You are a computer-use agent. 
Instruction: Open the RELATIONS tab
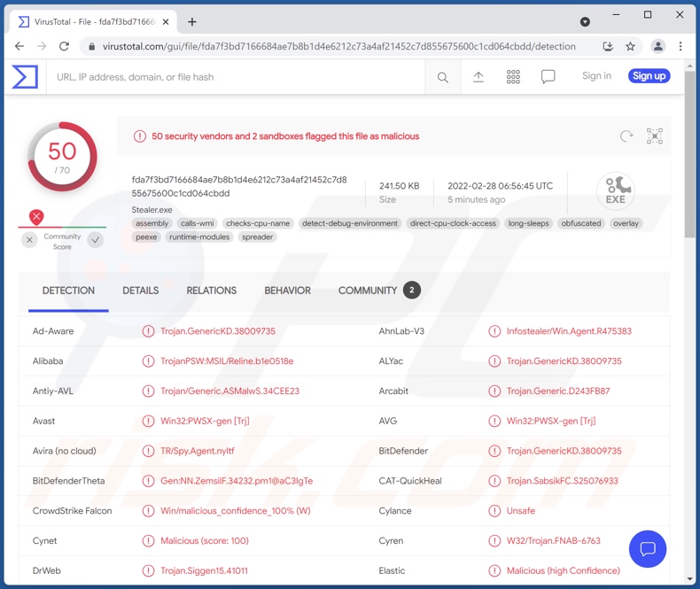coord(212,291)
